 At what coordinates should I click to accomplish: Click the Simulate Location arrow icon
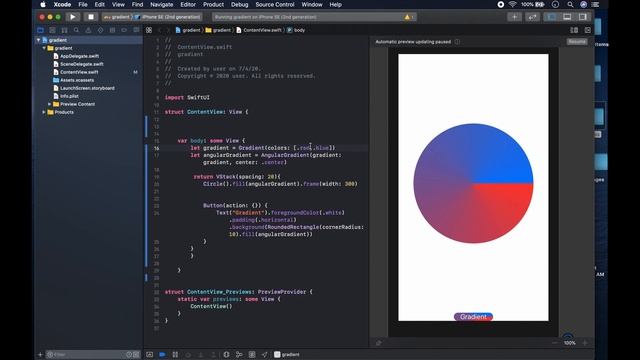point(264,354)
